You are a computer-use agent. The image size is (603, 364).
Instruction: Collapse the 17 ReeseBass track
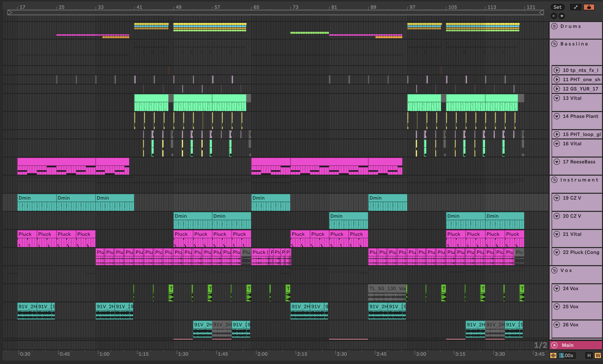click(x=557, y=162)
